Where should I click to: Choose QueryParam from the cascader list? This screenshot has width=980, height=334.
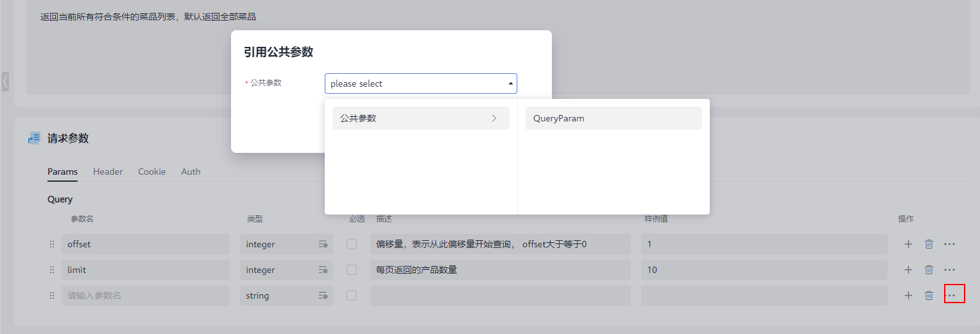pos(613,118)
